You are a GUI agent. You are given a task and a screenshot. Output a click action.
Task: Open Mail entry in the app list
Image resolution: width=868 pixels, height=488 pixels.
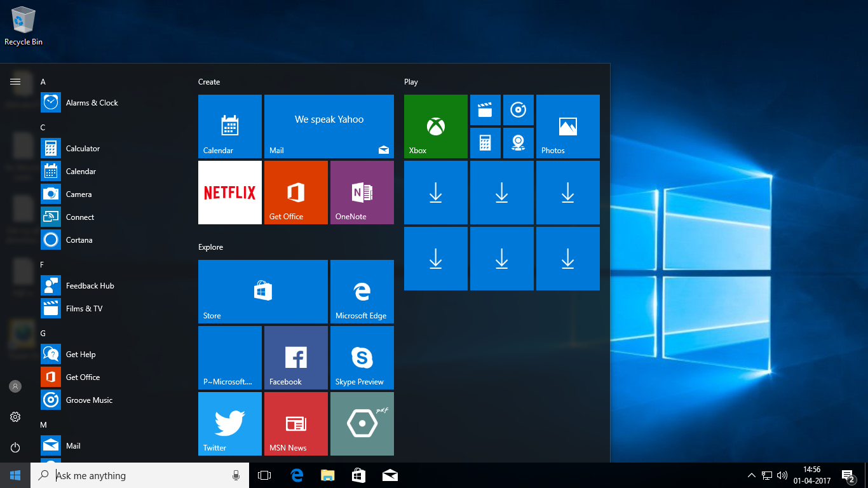(114, 445)
